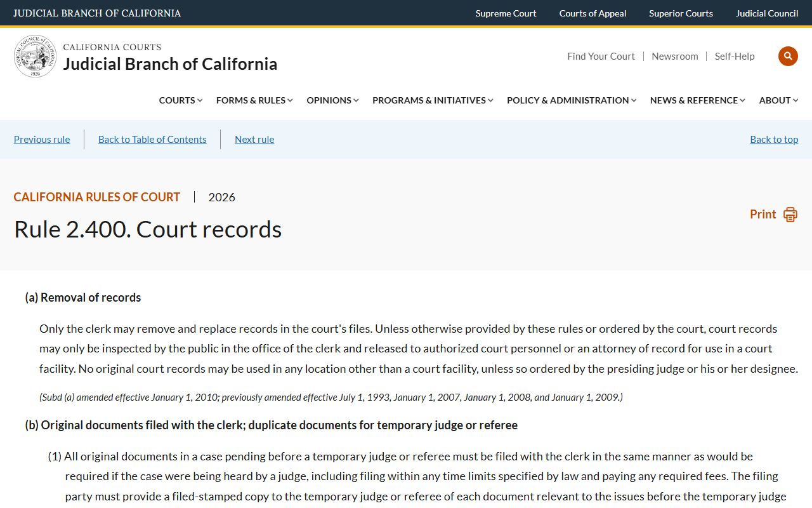
Task: Expand the About menu
Action: tap(779, 100)
